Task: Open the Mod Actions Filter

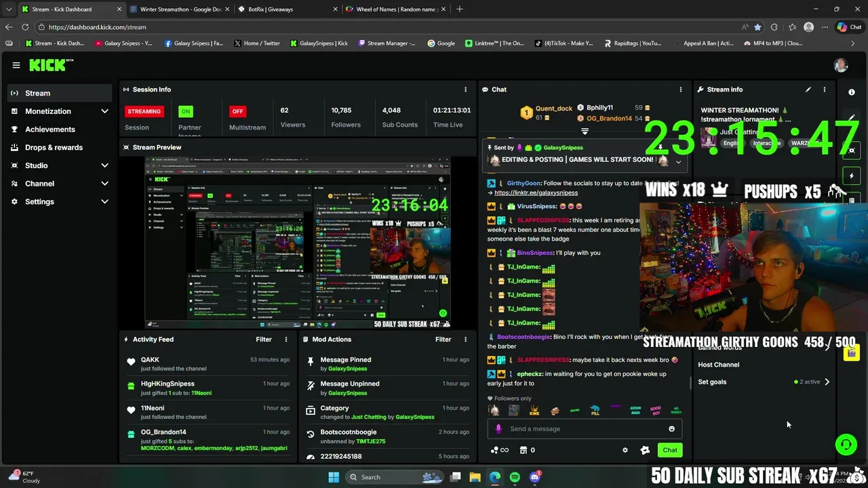Action: click(443, 340)
